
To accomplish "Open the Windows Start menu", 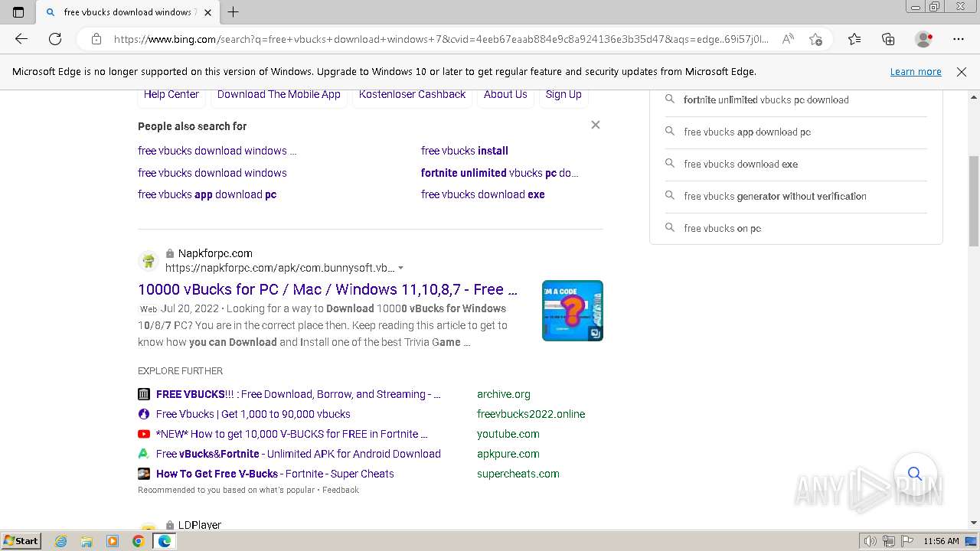I will (x=21, y=541).
